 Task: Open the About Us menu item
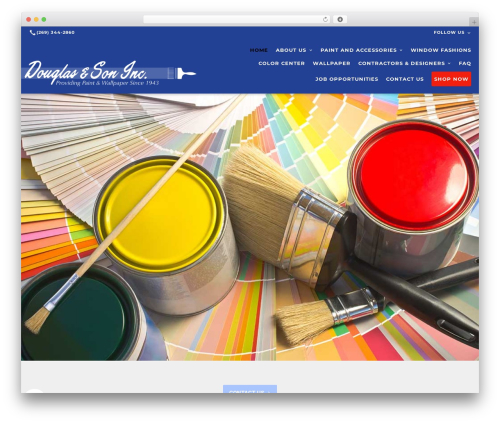(291, 50)
